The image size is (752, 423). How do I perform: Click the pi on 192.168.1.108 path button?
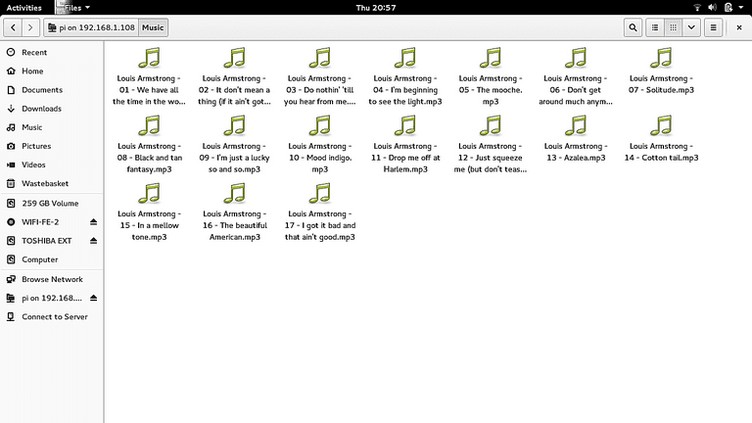[91, 27]
